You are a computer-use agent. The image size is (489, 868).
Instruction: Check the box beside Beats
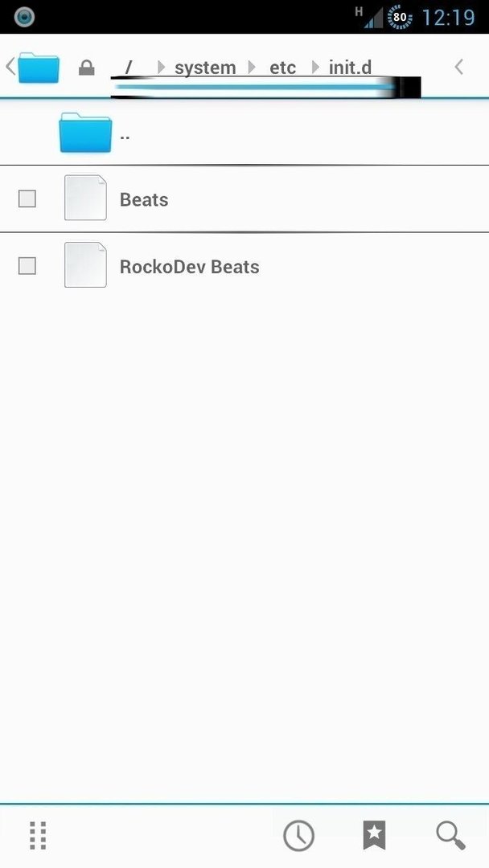pyautogui.click(x=27, y=199)
